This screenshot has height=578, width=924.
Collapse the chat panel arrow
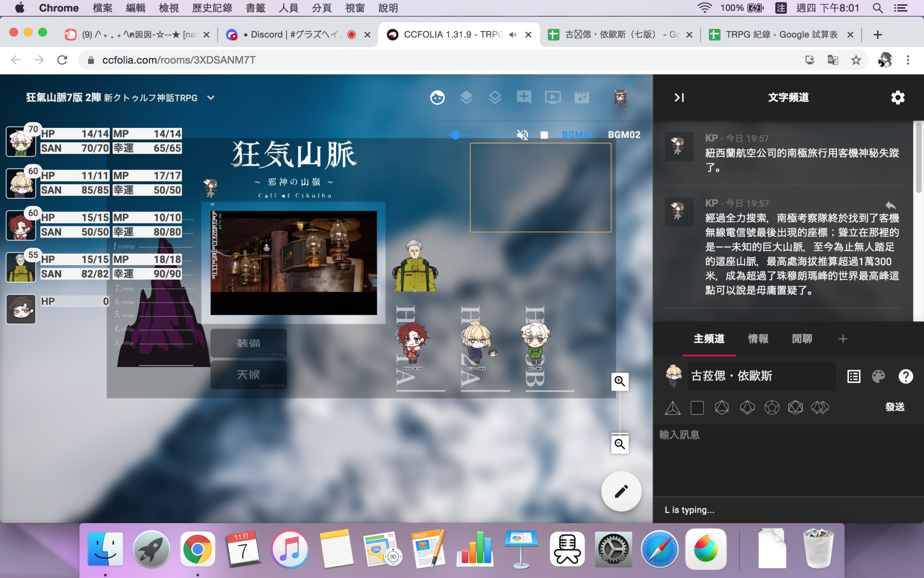point(679,98)
